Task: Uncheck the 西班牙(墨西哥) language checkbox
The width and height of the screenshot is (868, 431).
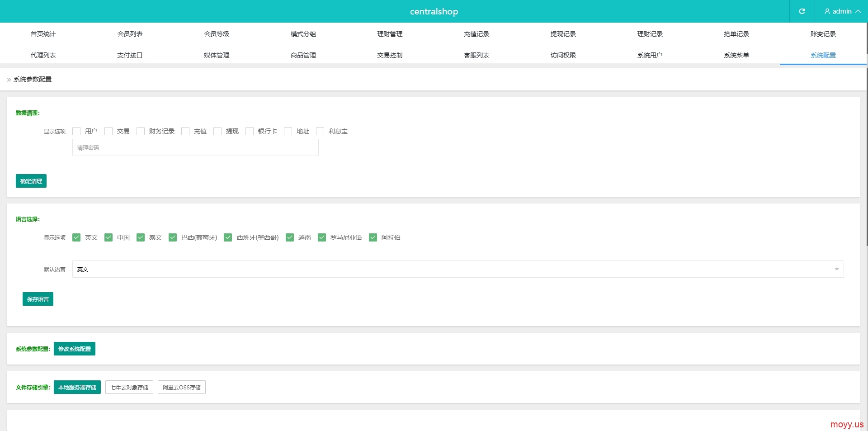Action: pos(228,237)
